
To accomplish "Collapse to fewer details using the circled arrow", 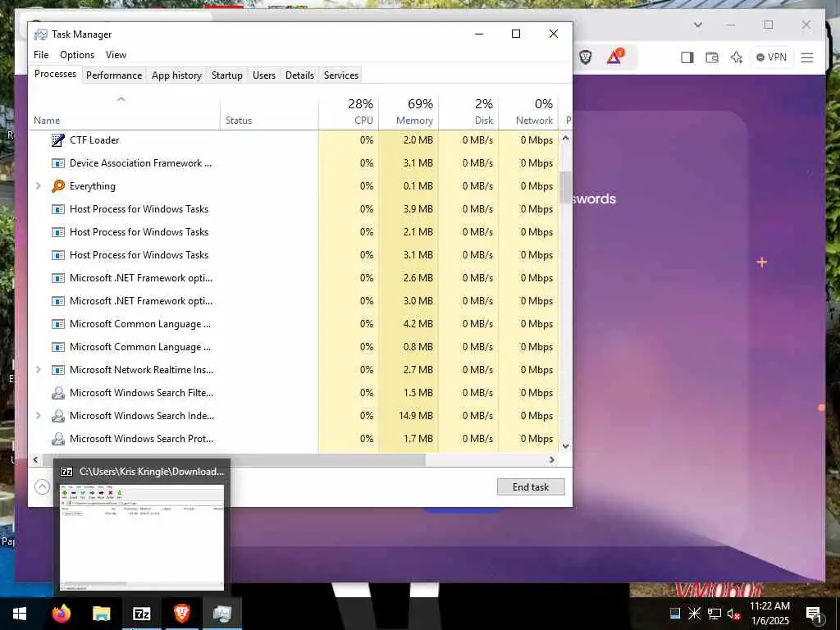I will click(43, 487).
